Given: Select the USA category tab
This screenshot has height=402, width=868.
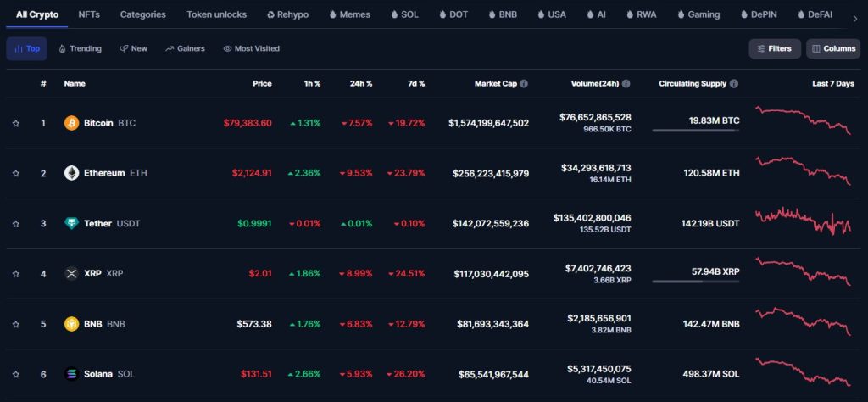Looking at the screenshot, I should [551, 14].
